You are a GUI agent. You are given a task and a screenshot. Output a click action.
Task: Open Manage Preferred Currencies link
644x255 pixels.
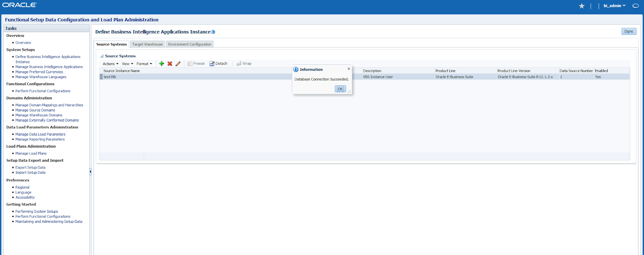point(39,72)
